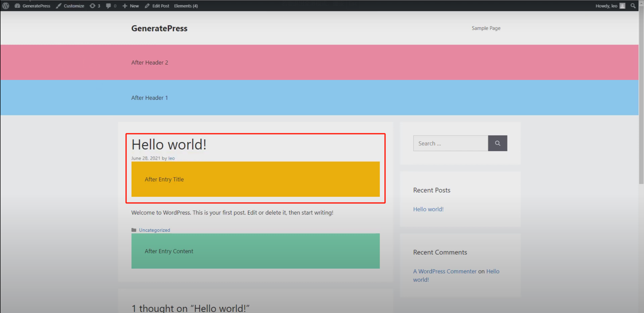Image resolution: width=644 pixels, height=313 pixels.
Task: Focus the Search text field
Action: tap(450, 143)
